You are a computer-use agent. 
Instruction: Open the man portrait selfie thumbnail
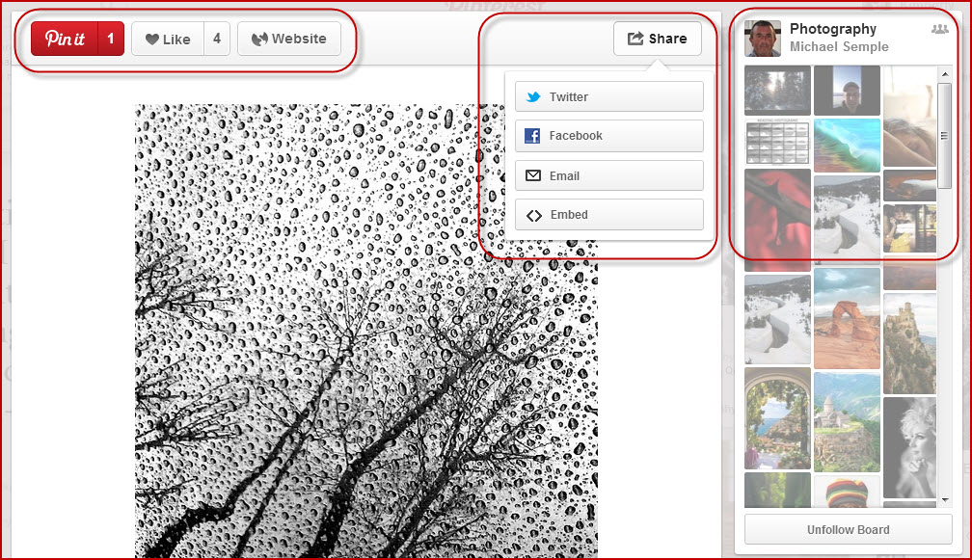click(847, 91)
